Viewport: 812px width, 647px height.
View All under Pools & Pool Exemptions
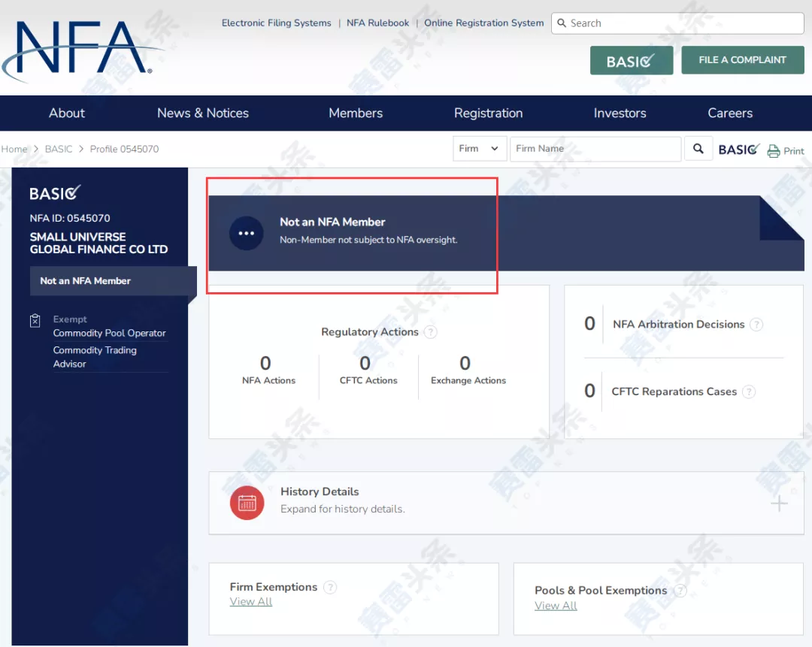[x=556, y=606]
